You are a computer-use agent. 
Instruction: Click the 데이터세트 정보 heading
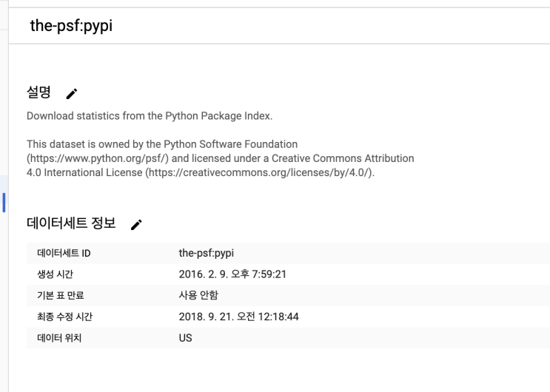71,223
